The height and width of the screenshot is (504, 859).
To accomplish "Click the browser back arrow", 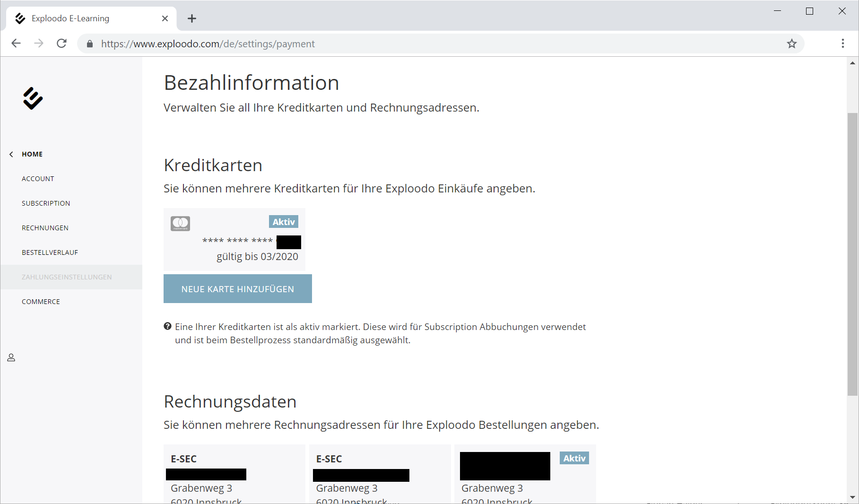I will coord(16,43).
